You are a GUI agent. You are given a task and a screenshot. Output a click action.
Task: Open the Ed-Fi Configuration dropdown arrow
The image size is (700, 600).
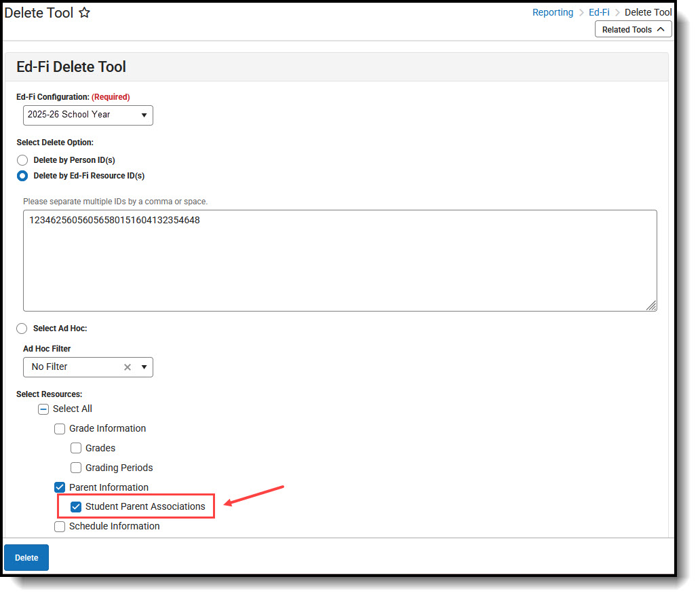pyautogui.click(x=144, y=115)
